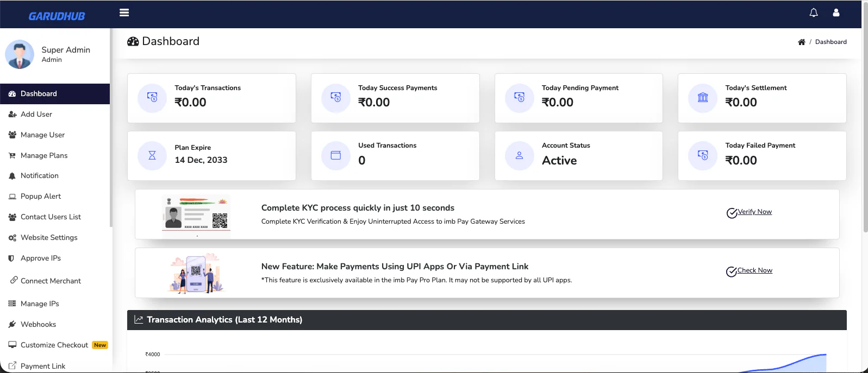The width and height of the screenshot is (868, 373).
Task: Open Website Settings sidebar item
Action: pyautogui.click(x=49, y=238)
